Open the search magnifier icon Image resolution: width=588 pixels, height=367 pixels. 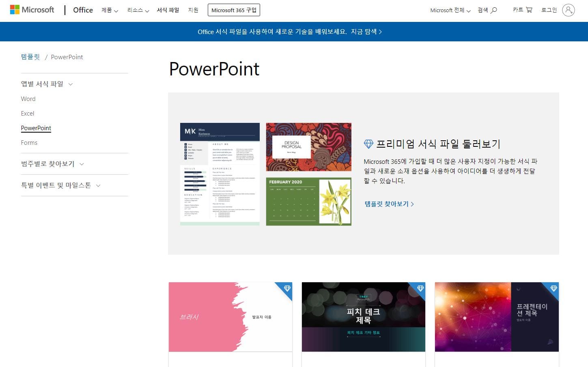pos(493,10)
